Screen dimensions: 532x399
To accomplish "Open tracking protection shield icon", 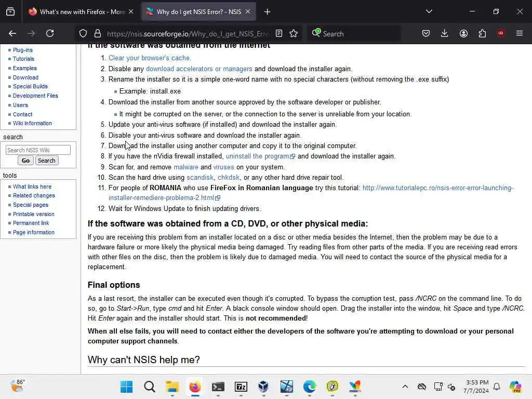I will (x=83, y=33).
